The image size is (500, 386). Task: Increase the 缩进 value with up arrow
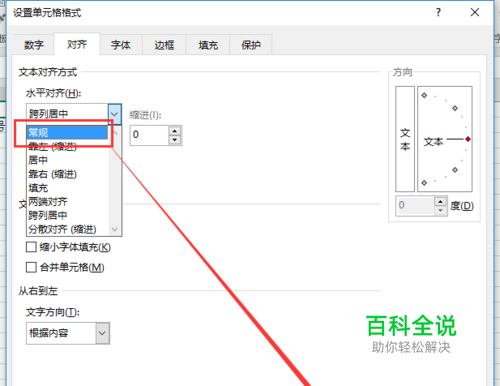click(x=175, y=131)
